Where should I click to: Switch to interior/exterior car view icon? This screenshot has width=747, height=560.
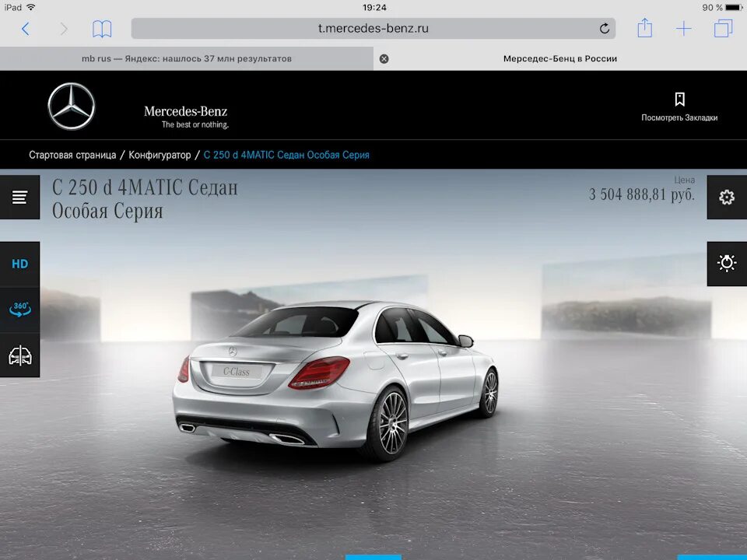click(x=19, y=355)
